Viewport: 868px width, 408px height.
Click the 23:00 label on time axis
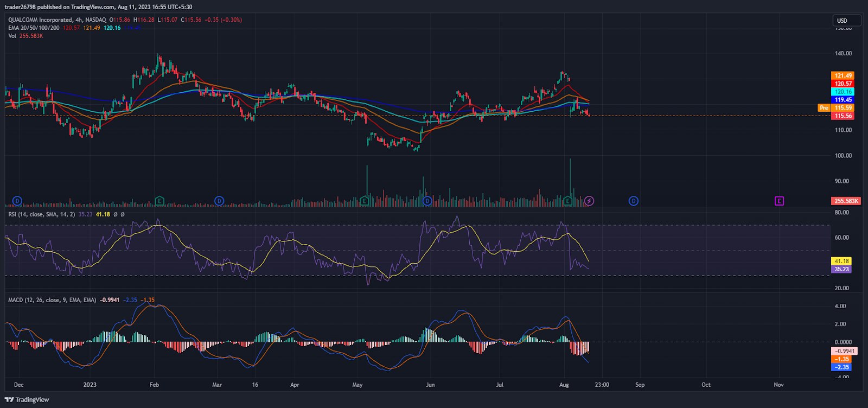click(x=602, y=385)
